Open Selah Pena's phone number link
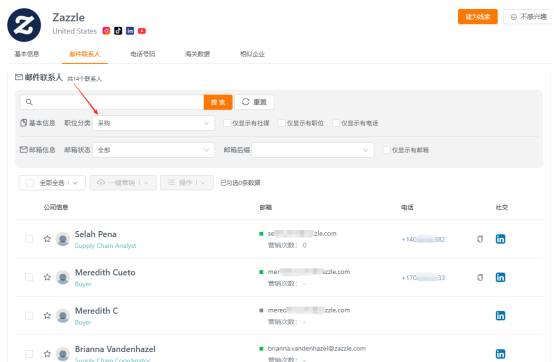This screenshot has width=554, height=362. [423, 239]
